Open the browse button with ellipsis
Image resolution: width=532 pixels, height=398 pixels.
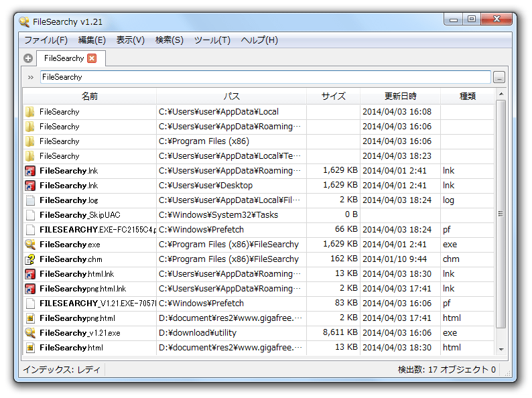tap(499, 77)
